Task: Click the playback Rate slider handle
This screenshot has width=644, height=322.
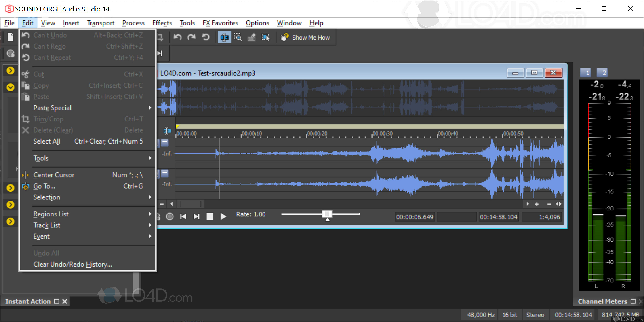Action: click(327, 214)
